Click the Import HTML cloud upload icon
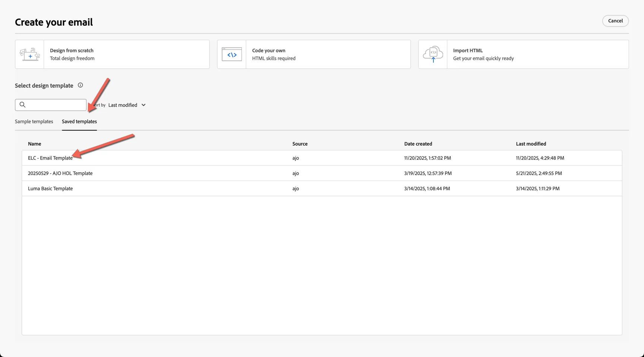The width and height of the screenshot is (644, 357). [x=433, y=54]
